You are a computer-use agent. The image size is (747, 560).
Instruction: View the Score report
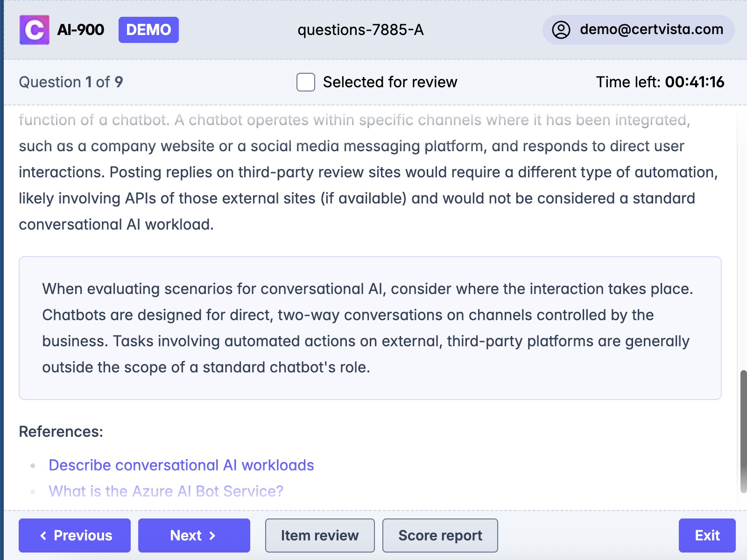pos(440,535)
